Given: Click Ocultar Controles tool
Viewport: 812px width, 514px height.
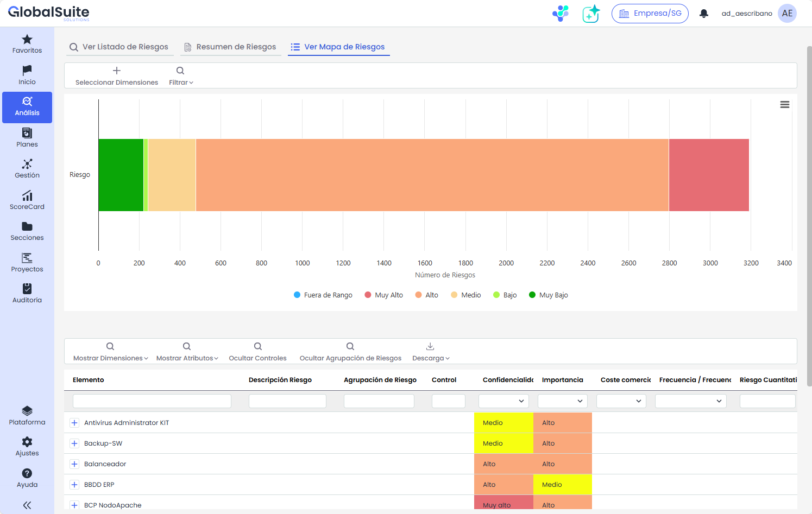Looking at the screenshot, I should pyautogui.click(x=257, y=352).
